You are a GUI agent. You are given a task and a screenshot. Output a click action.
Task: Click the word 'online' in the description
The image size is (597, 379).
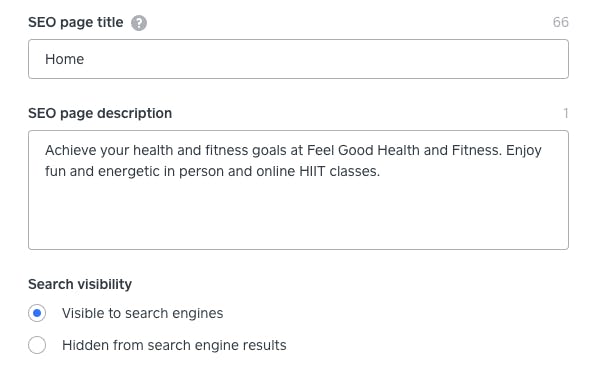point(276,171)
